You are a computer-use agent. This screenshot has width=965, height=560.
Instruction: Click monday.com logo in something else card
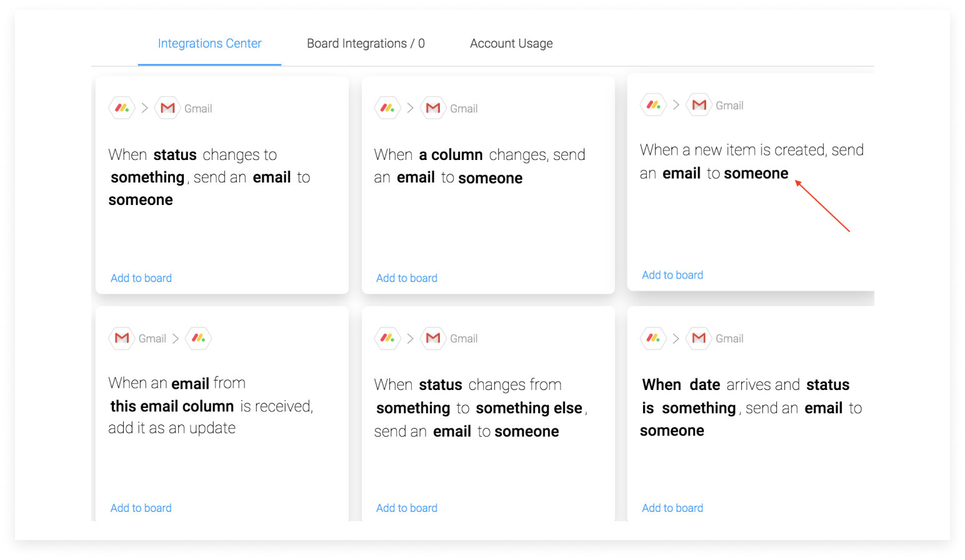click(387, 338)
